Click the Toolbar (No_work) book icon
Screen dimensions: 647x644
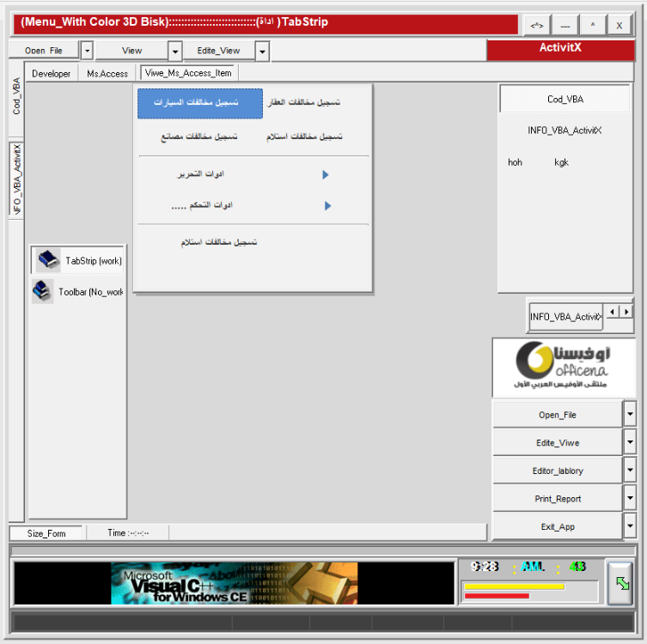tap(42, 292)
